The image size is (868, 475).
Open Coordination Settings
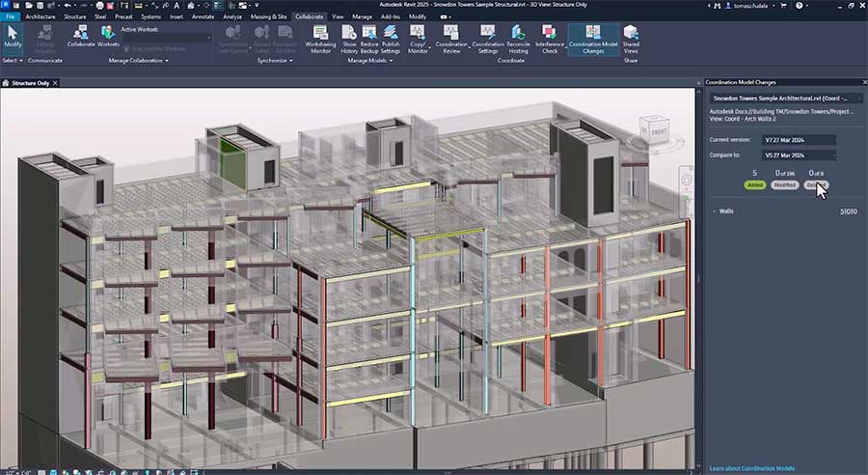click(x=488, y=37)
